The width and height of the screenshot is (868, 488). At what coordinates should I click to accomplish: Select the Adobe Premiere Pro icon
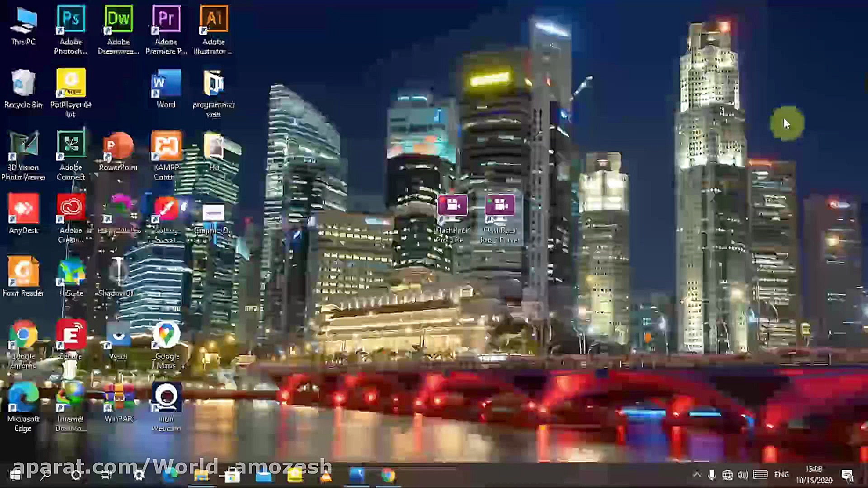166,20
